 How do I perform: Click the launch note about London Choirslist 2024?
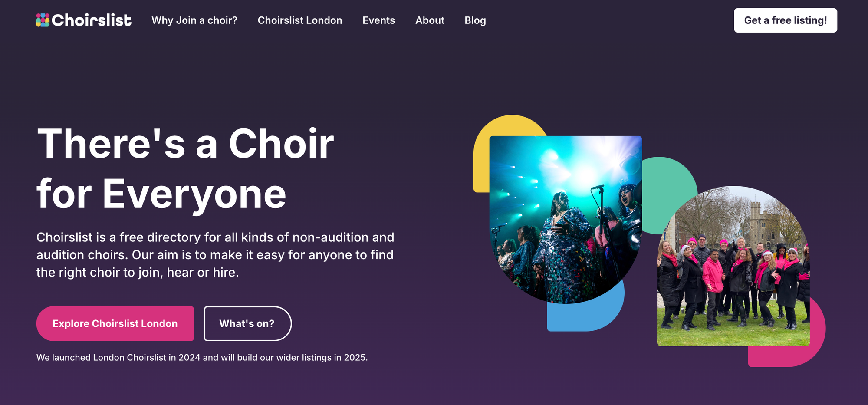click(x=202, y=358)
